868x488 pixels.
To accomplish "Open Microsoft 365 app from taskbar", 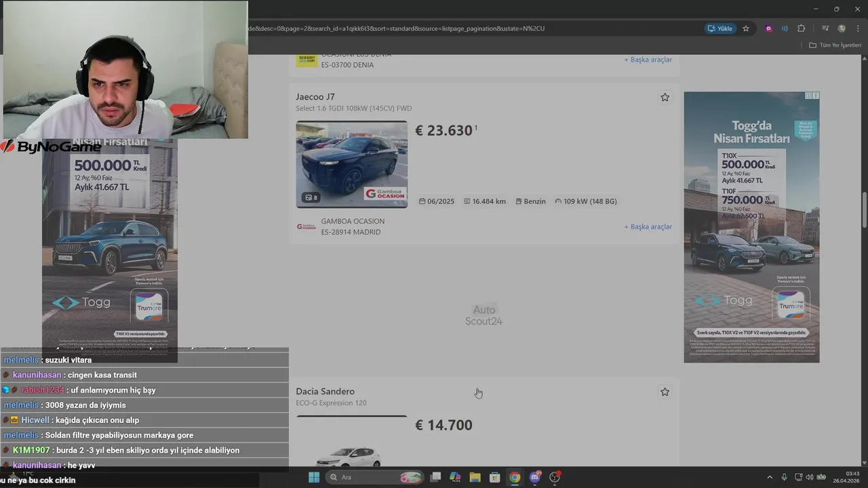I will (455, 477).
